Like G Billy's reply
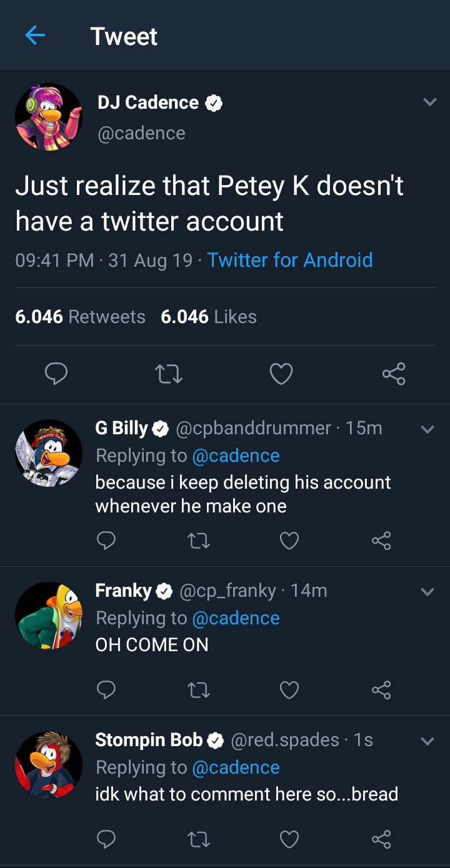Viewport: 450px width, 868px height. coord(289,540)
